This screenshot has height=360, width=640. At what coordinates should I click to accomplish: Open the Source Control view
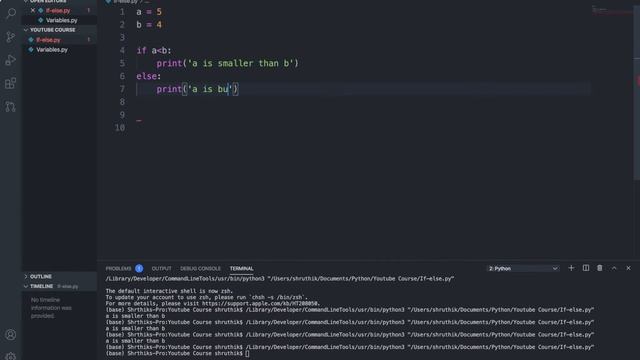(11, 37)
